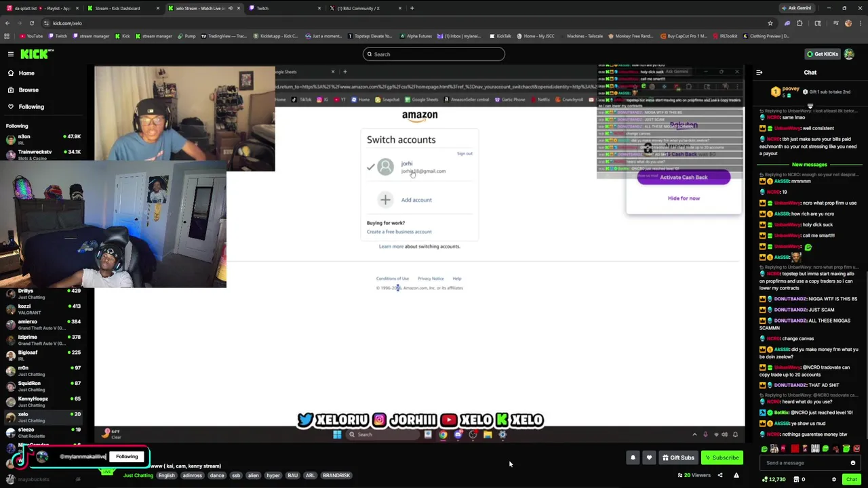Click the Gift Subs button
This screenshot has height=488, width=868.
click(x=678, y=457)
